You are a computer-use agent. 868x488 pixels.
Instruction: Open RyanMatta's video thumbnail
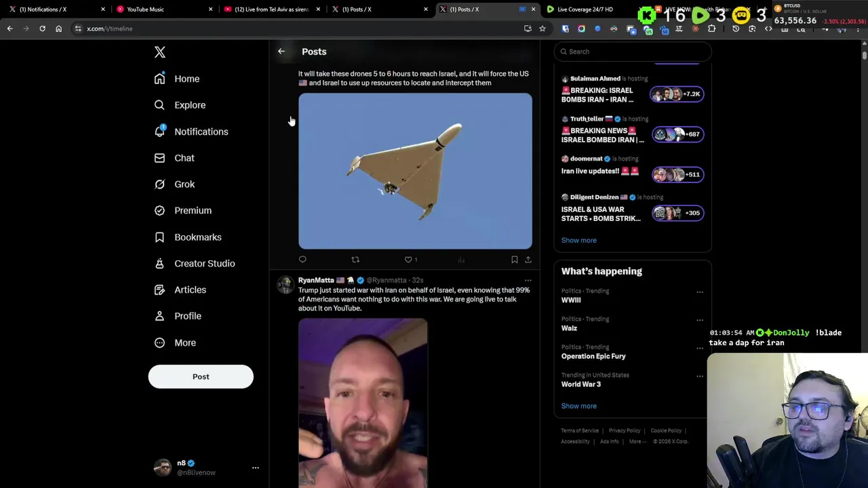pos(363,403)
